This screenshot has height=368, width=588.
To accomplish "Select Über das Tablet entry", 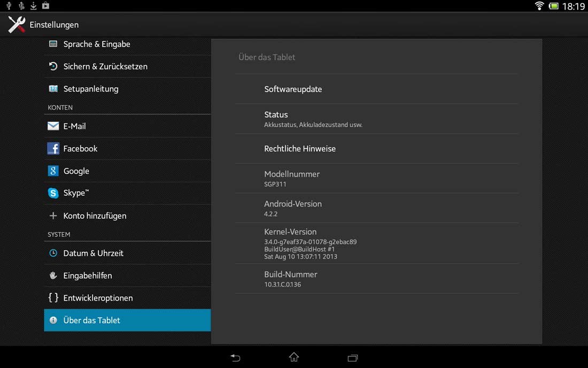I will [128, 320].
